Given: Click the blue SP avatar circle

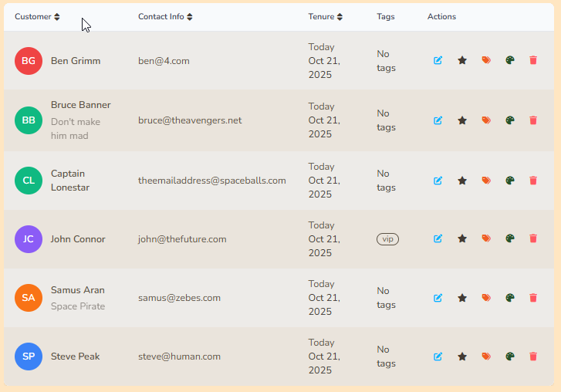Looking at the screenshot, I should (x=29, y=357).
